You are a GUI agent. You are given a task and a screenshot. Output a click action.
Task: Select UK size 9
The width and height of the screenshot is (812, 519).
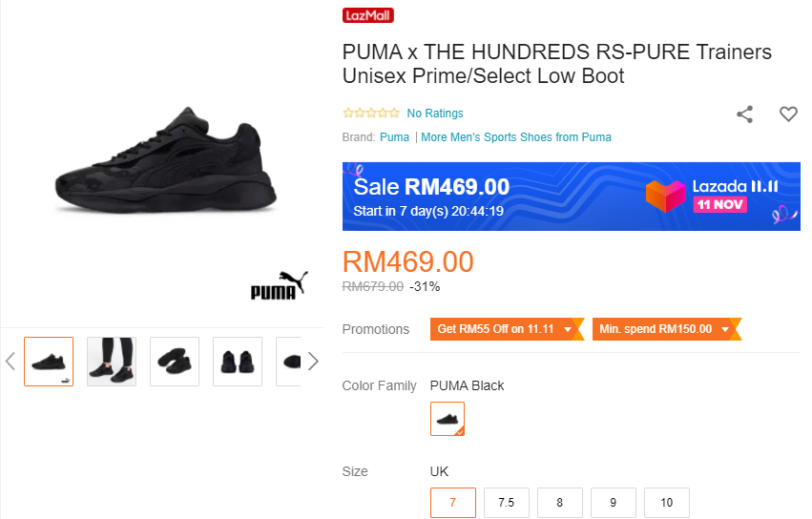click(x=613, y=503)
